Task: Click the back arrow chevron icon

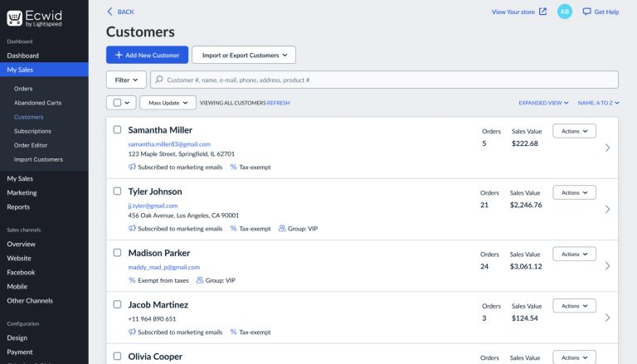Action: (x=109, y=12)
